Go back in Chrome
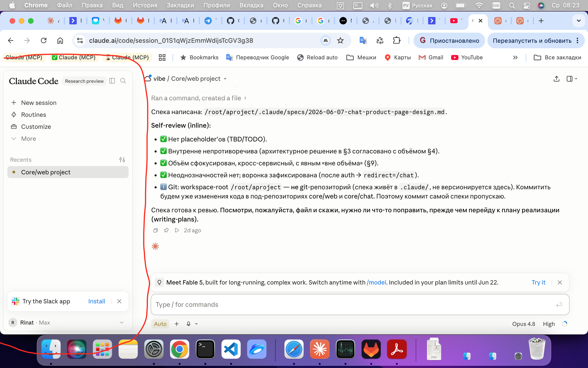 (x=10, y=40)
